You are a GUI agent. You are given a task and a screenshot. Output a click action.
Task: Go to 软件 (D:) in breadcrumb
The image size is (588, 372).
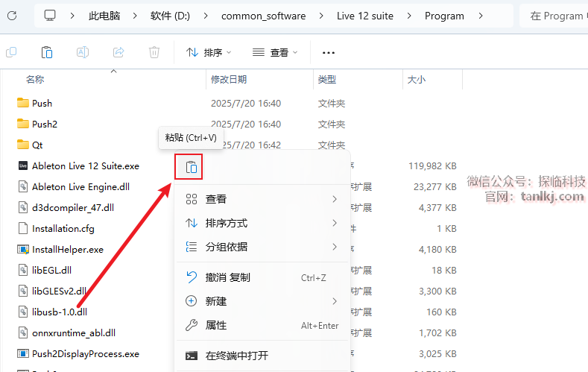point(170,16)
